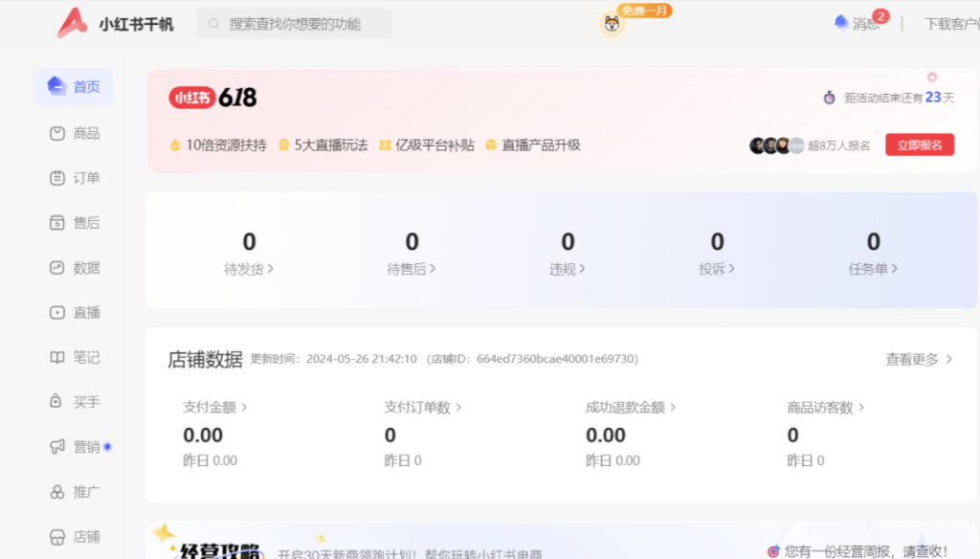The height and width of the screenshot is (559, 980).
Task: Open the 推广 promotion icon in sidebar
Action: 56,492
